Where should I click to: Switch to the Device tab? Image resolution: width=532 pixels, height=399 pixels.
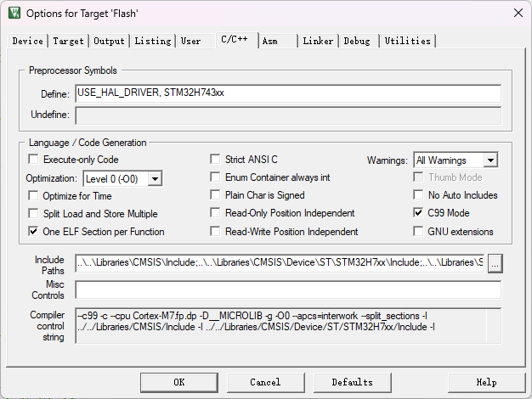(x=27, y=41)
